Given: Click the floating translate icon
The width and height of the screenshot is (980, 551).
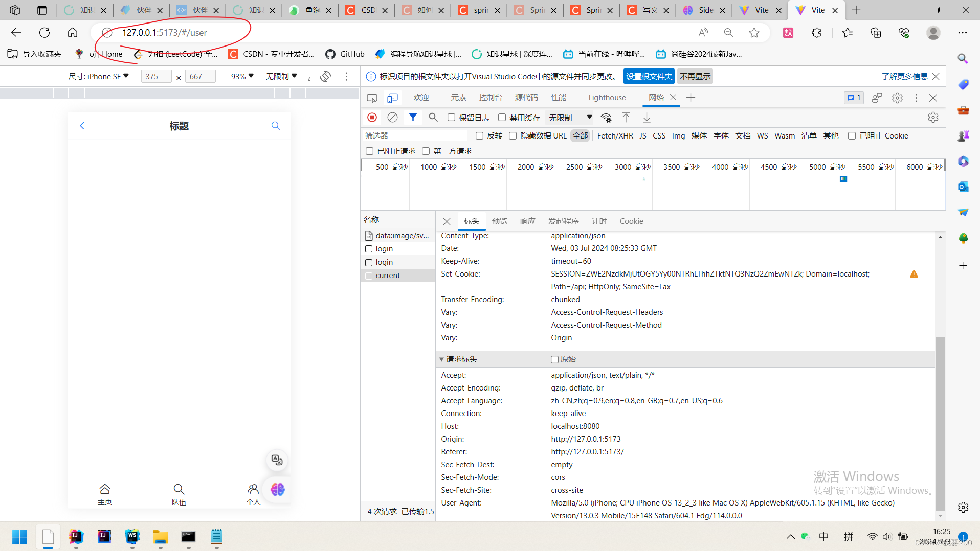Looking at the screenshot, I should tap(277, 460).
